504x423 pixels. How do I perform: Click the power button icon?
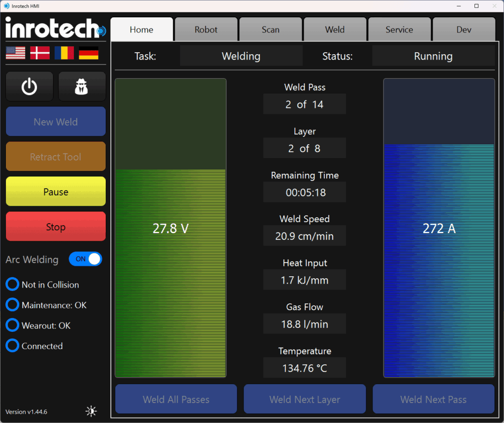tap(30, 87)
